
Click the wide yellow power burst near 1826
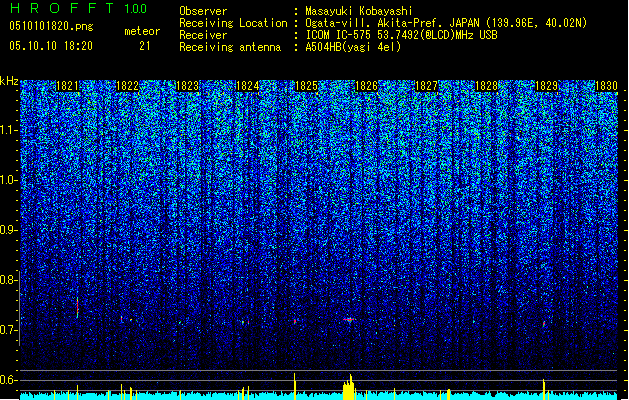pos(349,388)
